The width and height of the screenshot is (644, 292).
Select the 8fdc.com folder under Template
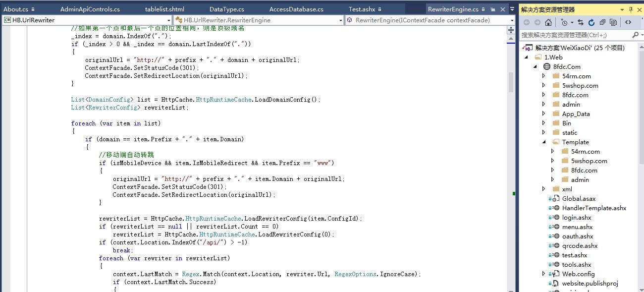coord(584,170)
